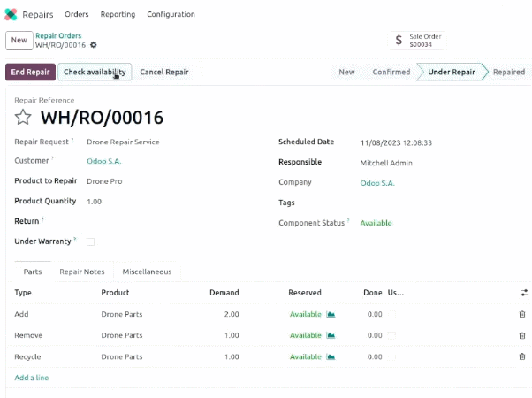Mark repair order as favorite with star
The image size is (532, 398).
click(23, 117)
